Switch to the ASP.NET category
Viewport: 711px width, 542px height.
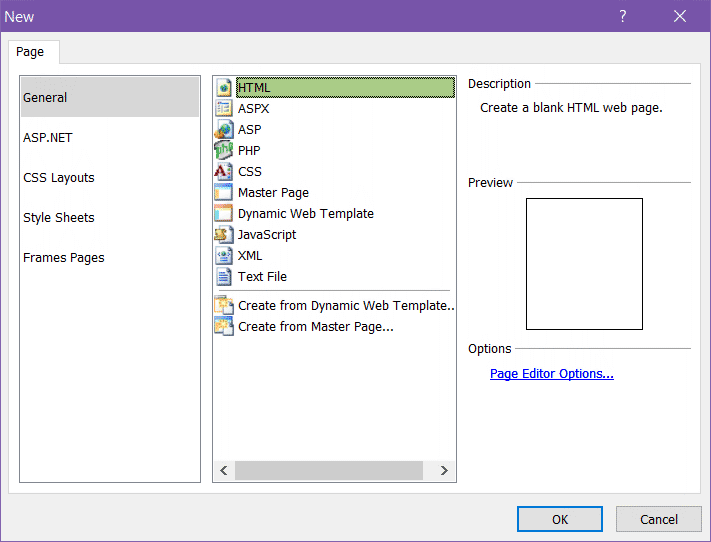[48, 138]
